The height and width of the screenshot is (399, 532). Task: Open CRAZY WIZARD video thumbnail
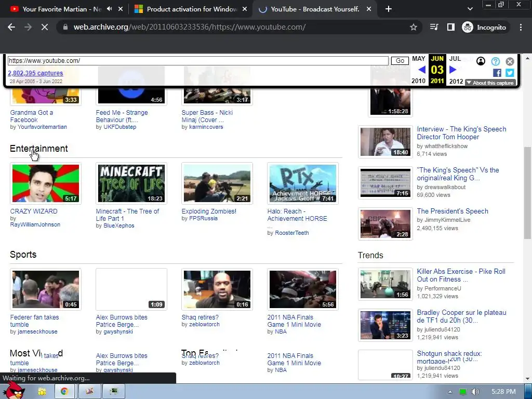[x=46, y=183]
